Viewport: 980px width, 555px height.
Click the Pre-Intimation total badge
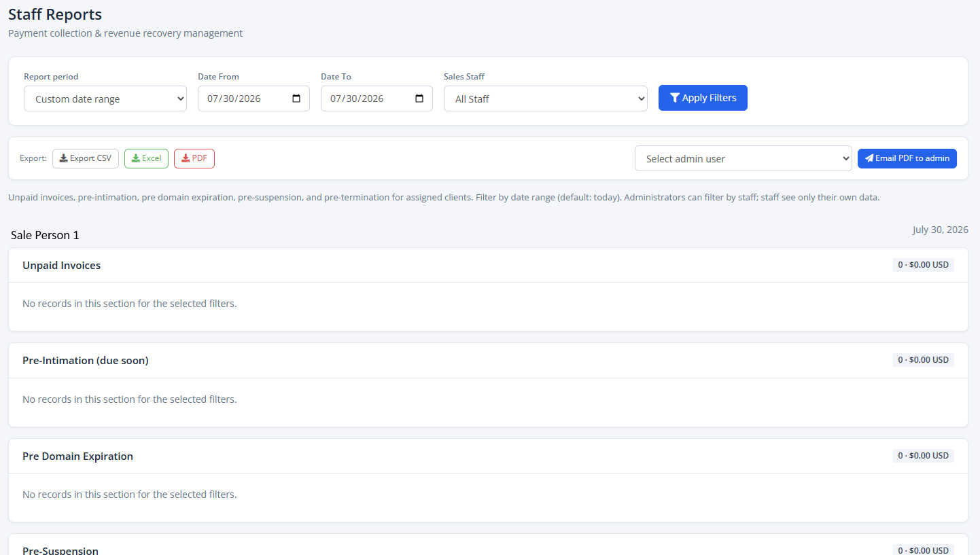(923, 360)
